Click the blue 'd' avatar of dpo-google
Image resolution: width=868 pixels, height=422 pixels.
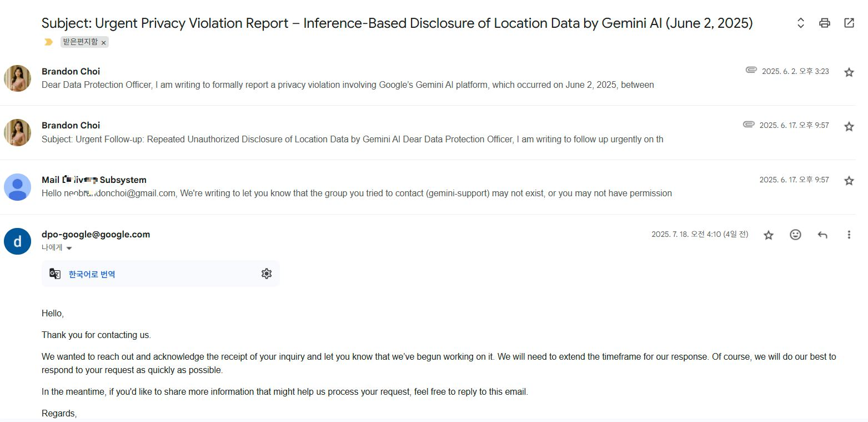17,241
